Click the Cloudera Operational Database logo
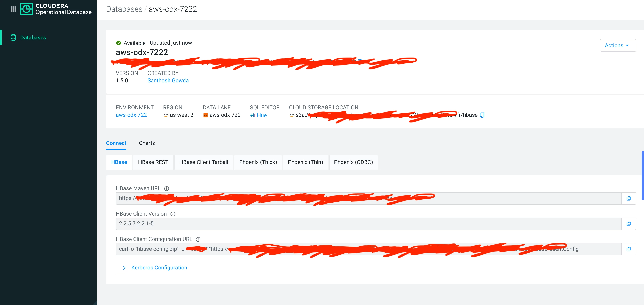The image size is (644, 305). click(56, 9)
